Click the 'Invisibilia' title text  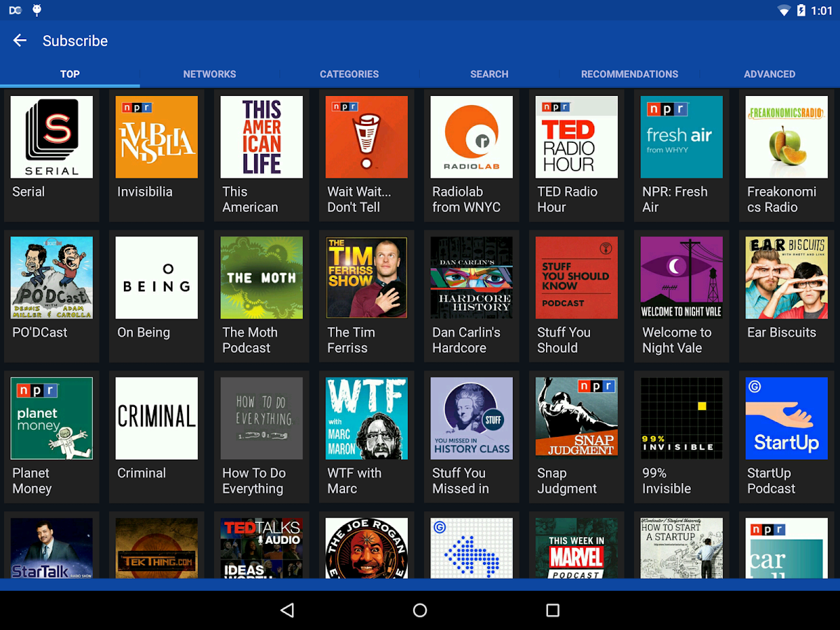(x=145, y=192)
